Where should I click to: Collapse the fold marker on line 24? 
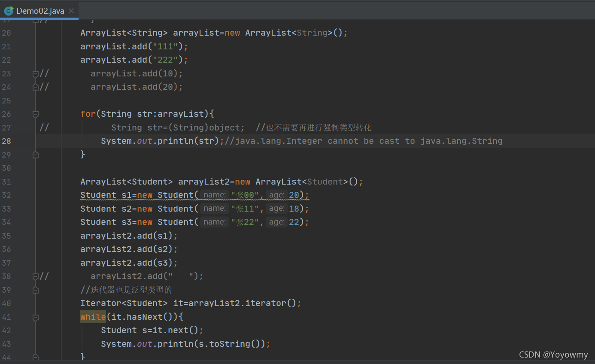(36, 87)
